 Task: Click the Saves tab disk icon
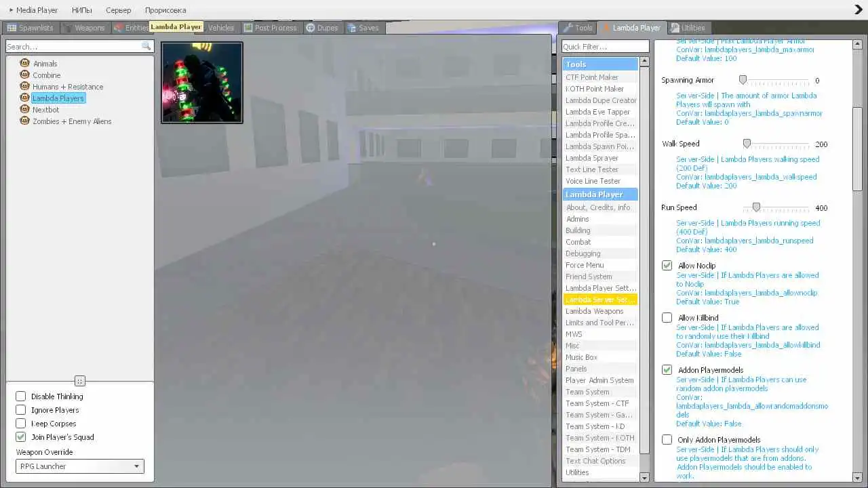click(352, 28)
